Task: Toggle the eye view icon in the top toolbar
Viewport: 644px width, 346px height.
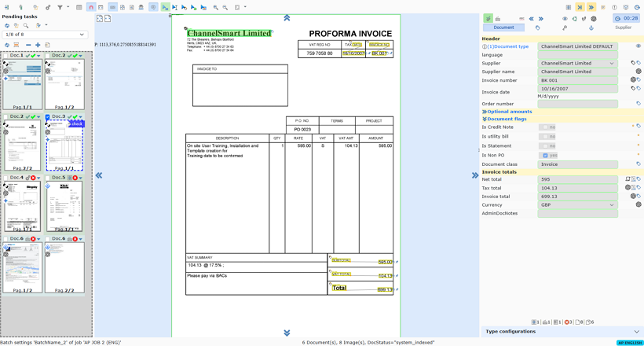Action: (153, 7)
